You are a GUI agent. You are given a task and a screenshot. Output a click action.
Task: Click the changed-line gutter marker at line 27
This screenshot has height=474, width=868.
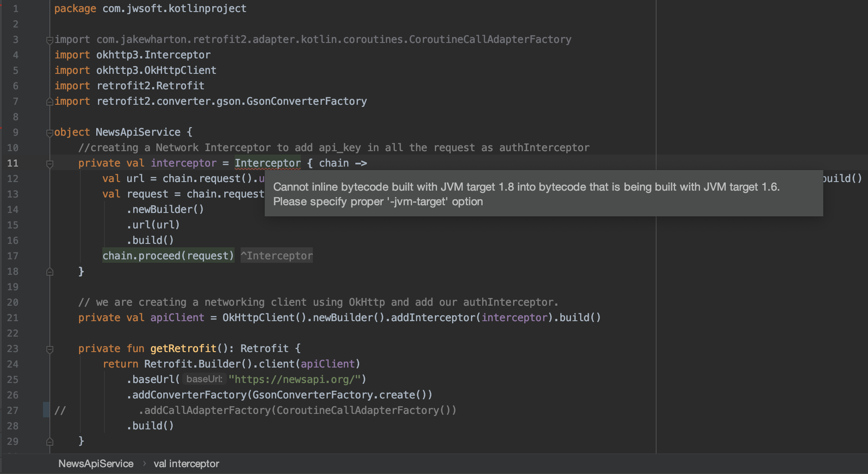pyautogui.click(x=46, y=410)
